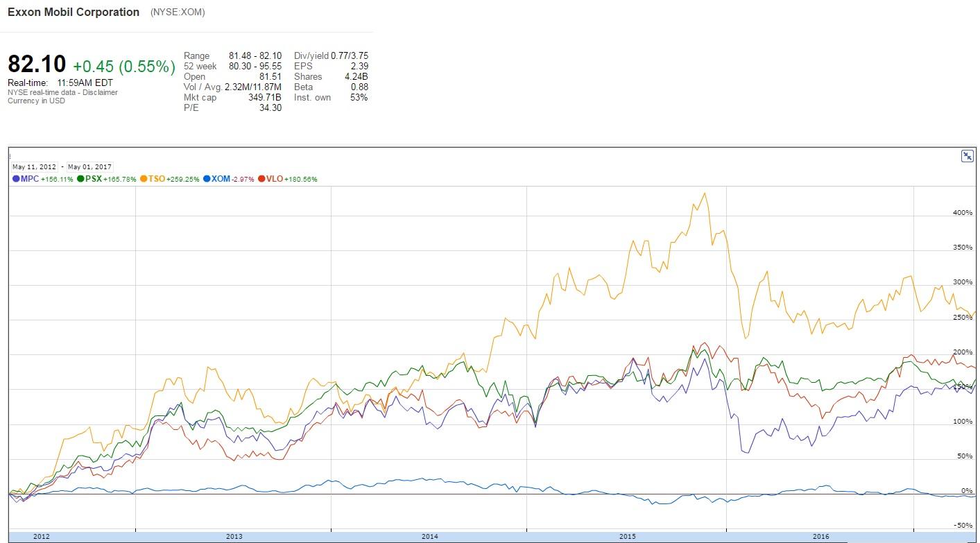Click the VLO +180.56% percentage
Screen dimensions: 980x543
[x=301, y=180]
